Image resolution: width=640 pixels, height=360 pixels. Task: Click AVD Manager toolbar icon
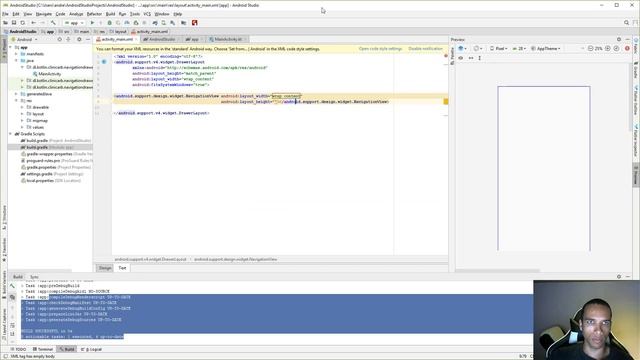[164, 23]
